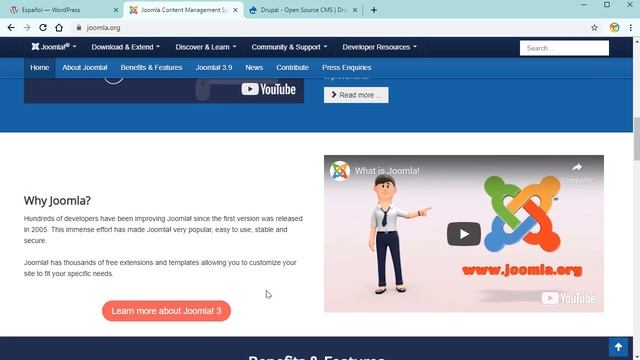Open the colorful browser extension icon
Screen dimensions: 640x360
614,28
